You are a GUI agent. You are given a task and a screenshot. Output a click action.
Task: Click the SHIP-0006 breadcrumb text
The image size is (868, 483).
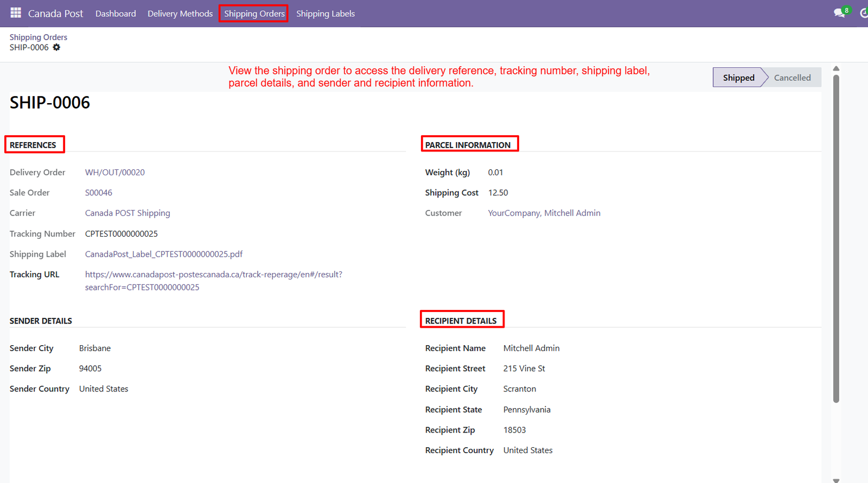29,47
